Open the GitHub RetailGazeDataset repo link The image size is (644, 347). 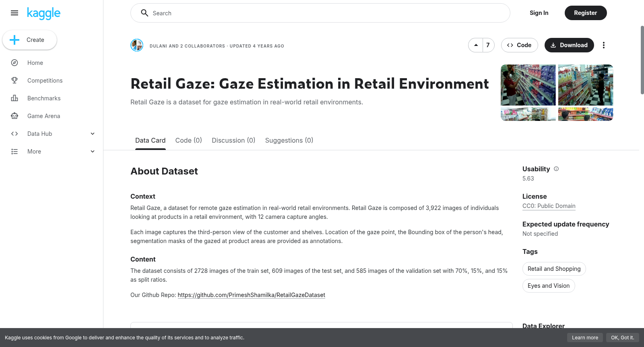(252, 295)
